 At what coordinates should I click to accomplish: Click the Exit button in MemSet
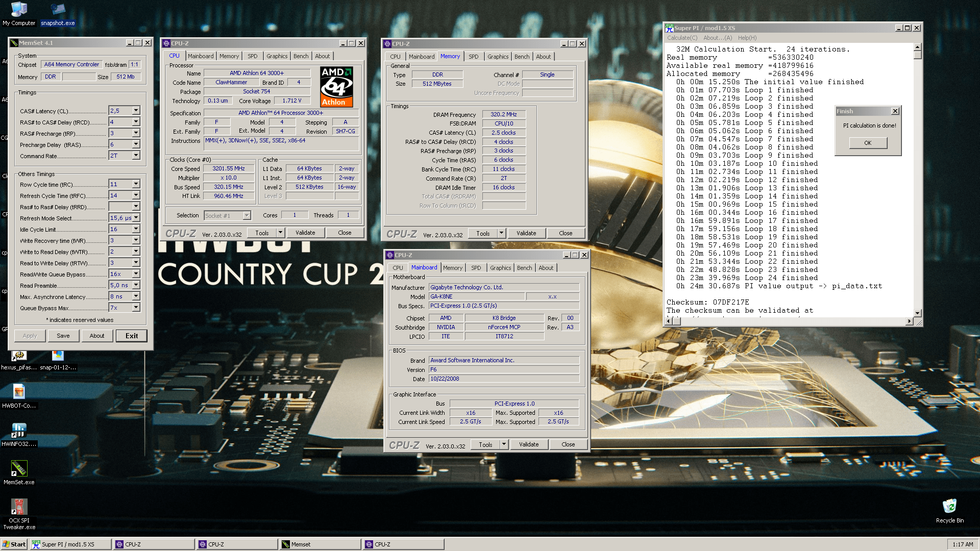132,336
